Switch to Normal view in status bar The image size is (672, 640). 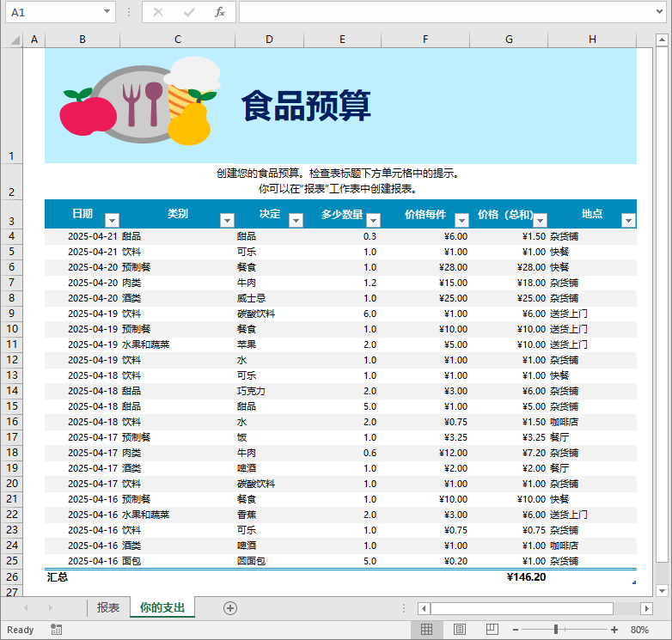pyautogui.click(x=426, y=630)
